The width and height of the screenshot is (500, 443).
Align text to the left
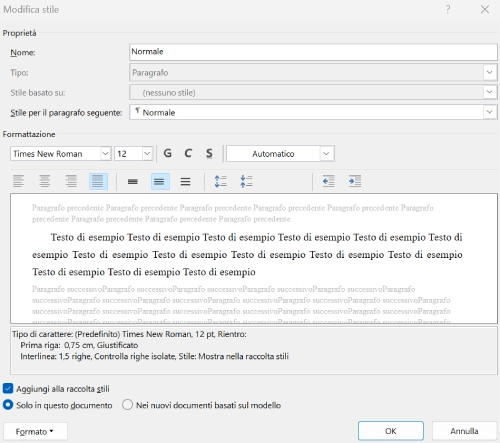18,181
